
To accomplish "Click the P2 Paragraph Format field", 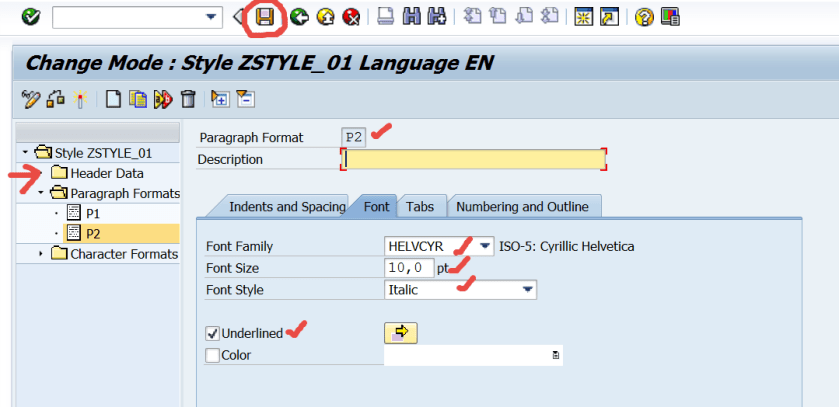I will (354, 137).
